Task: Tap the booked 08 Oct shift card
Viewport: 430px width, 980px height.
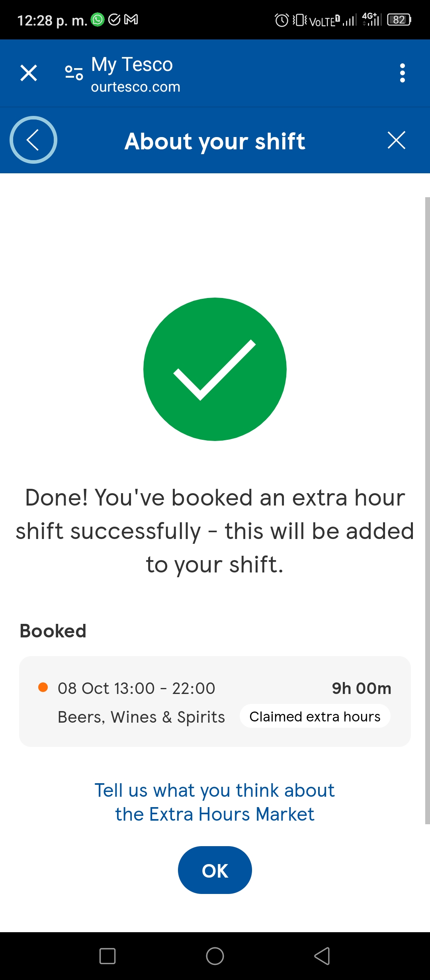Action: pyautogui.click(x=215, y=702)
